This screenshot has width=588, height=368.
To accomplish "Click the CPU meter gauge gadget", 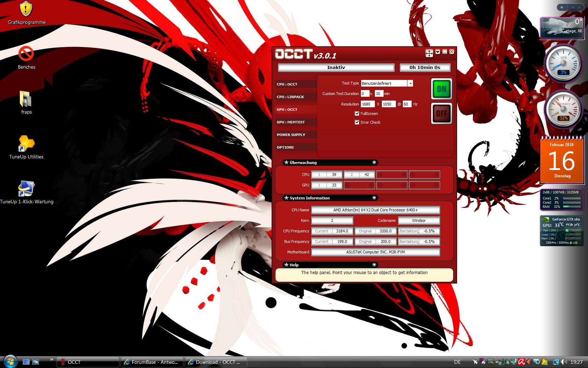I will click(x=563, y=63).
